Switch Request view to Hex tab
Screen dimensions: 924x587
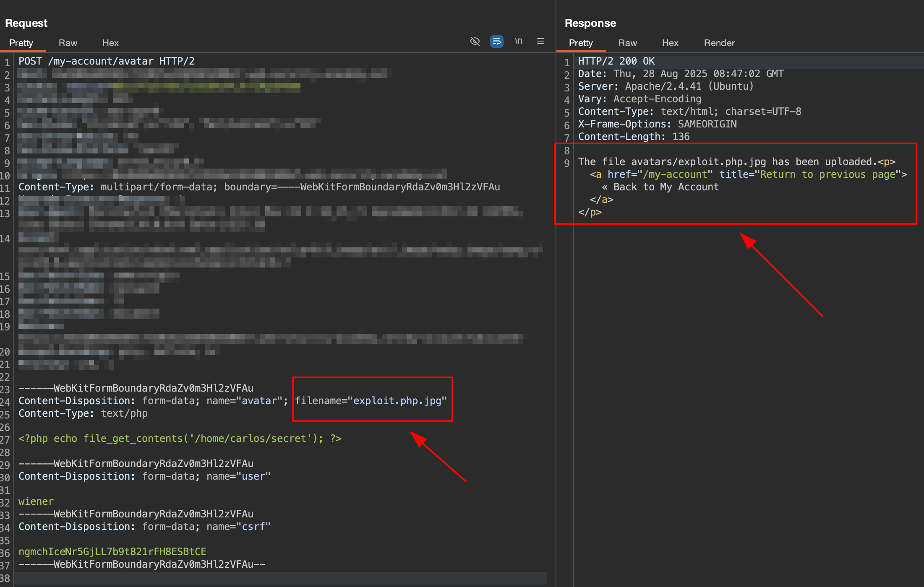(110, 43)
